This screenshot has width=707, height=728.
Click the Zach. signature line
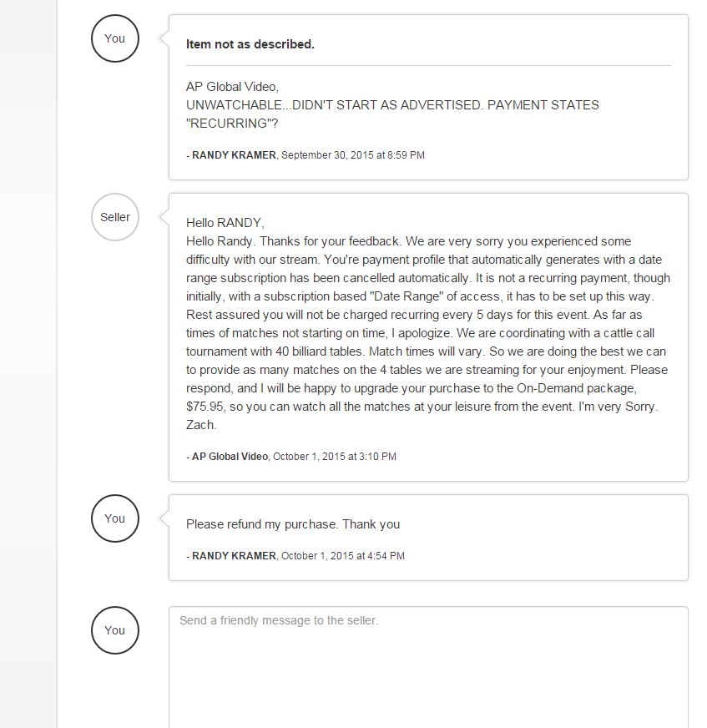coord(201,425)
